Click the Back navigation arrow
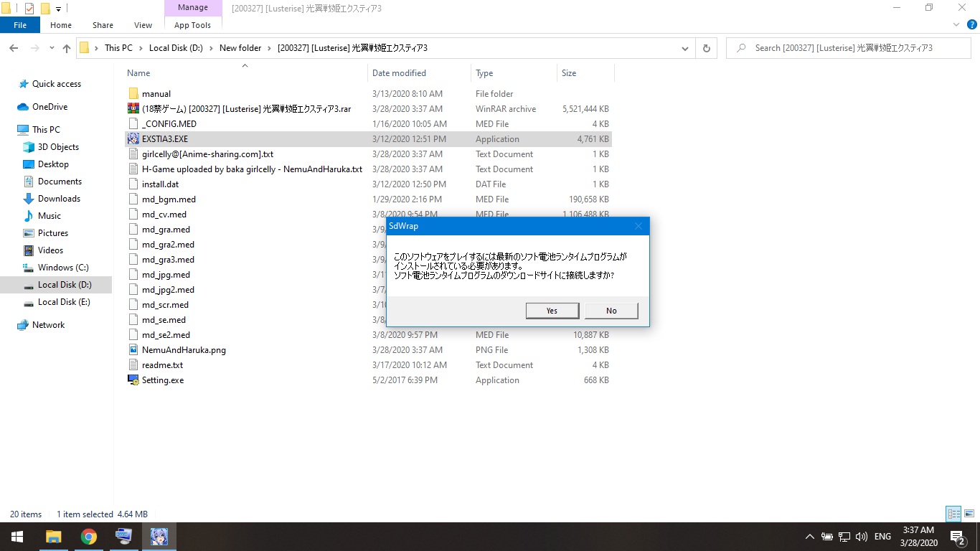 [14, 48]
